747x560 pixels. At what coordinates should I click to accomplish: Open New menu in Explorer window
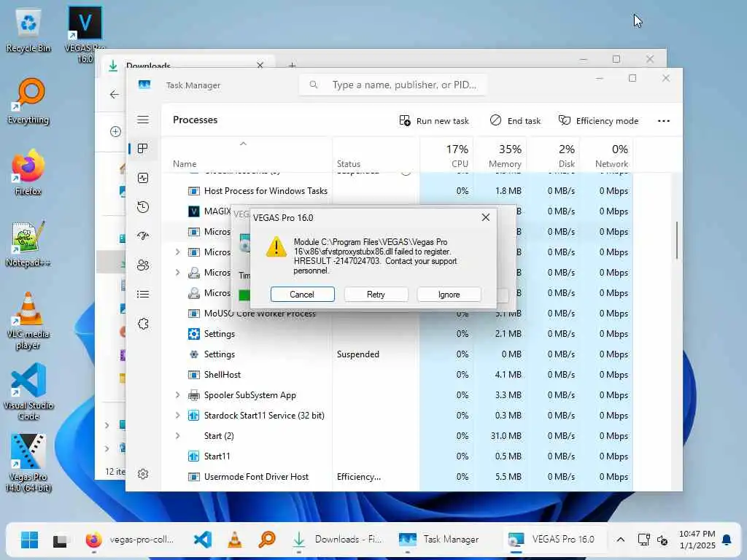point(115,131)
